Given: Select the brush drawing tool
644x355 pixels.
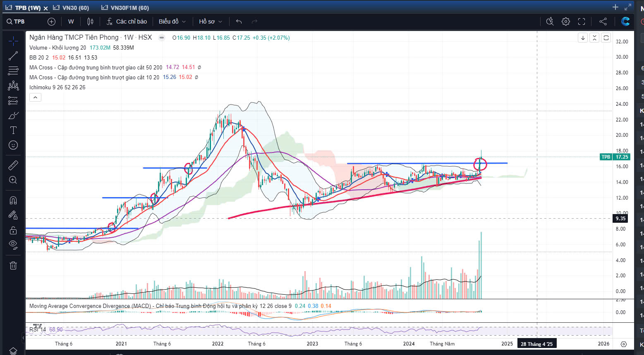Looking at the screenshot, I should tap(13, 115).
